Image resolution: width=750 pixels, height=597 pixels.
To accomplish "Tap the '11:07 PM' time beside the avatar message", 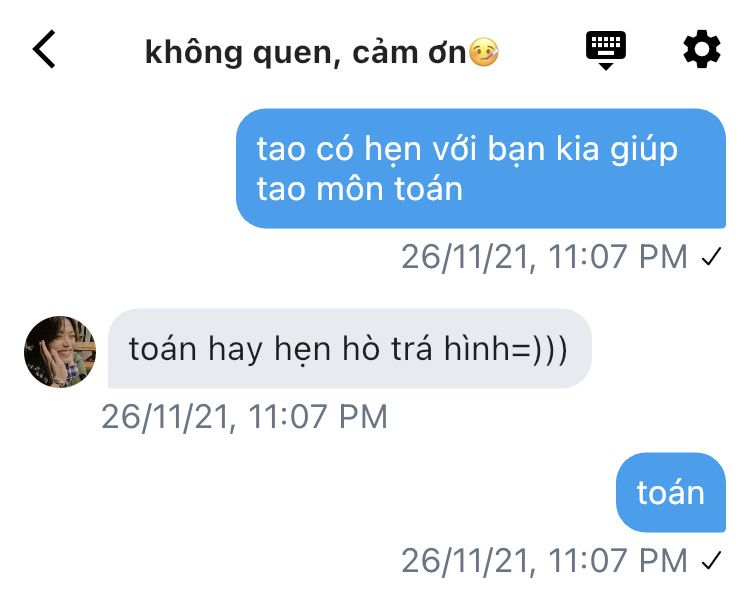I will click(x=318, y=417).
